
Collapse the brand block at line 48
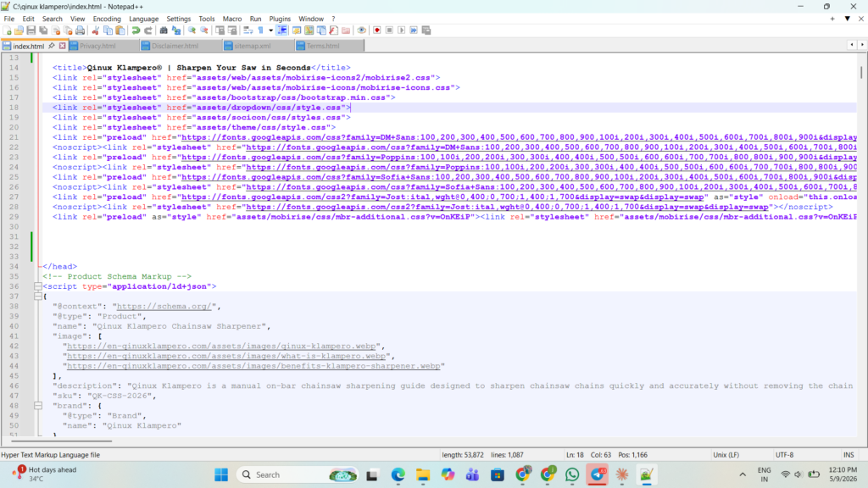point(37,406)
